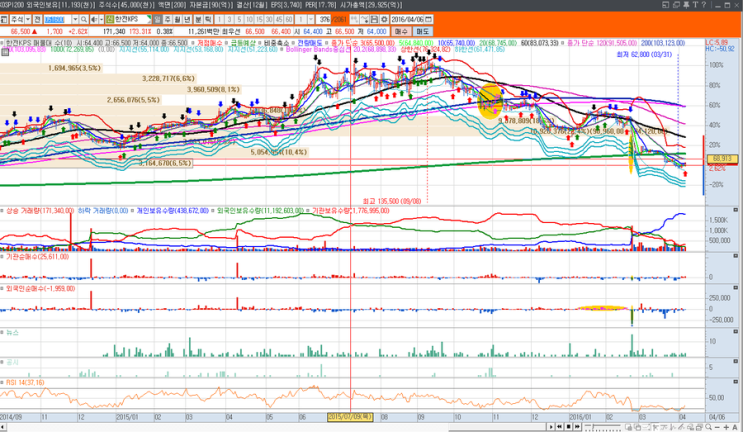This screenshot has width=743, height=432.
Task: Click the 5 interval button
Action: 239,19
